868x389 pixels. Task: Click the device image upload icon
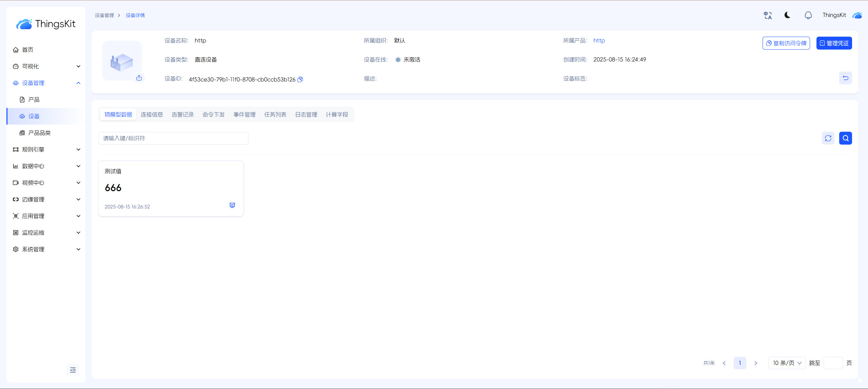139,78
